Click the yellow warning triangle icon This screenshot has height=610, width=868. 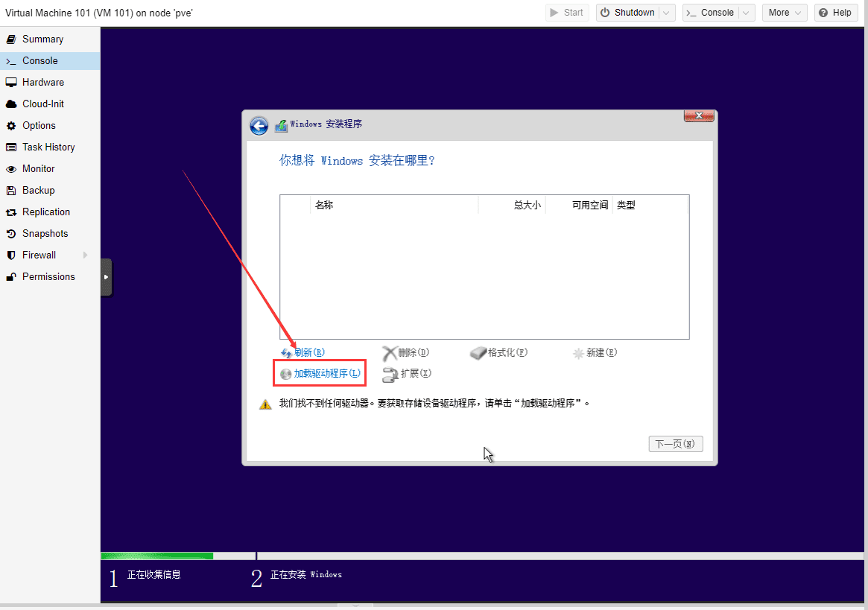(266, 404)
